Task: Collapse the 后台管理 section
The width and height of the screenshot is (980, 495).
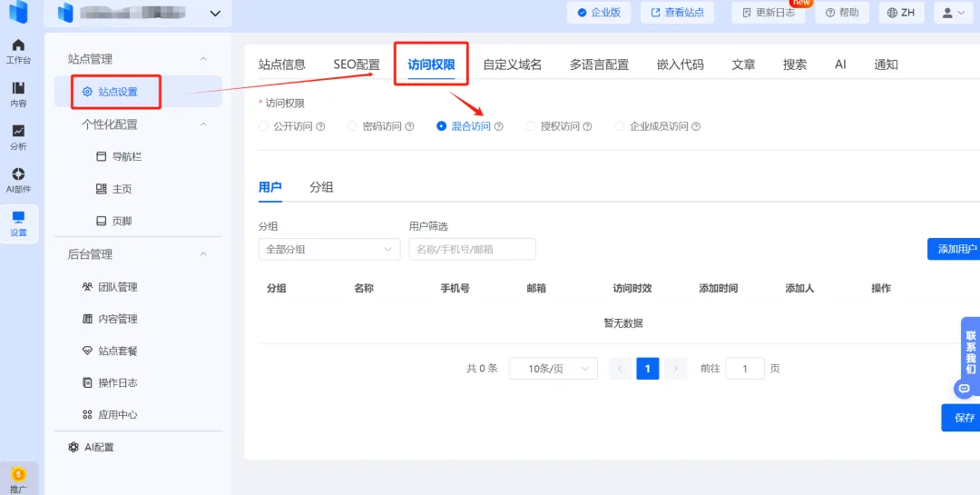Action: coord(203,254)
